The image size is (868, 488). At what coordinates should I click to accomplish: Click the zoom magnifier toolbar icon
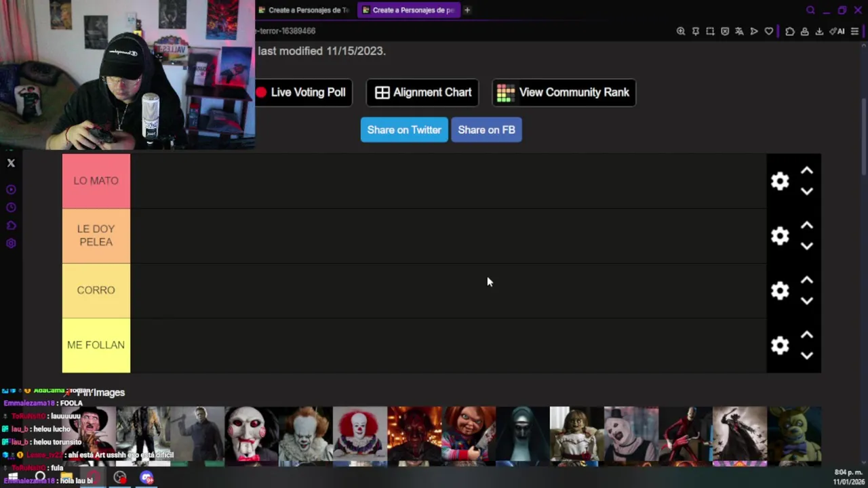click(681, 31)
